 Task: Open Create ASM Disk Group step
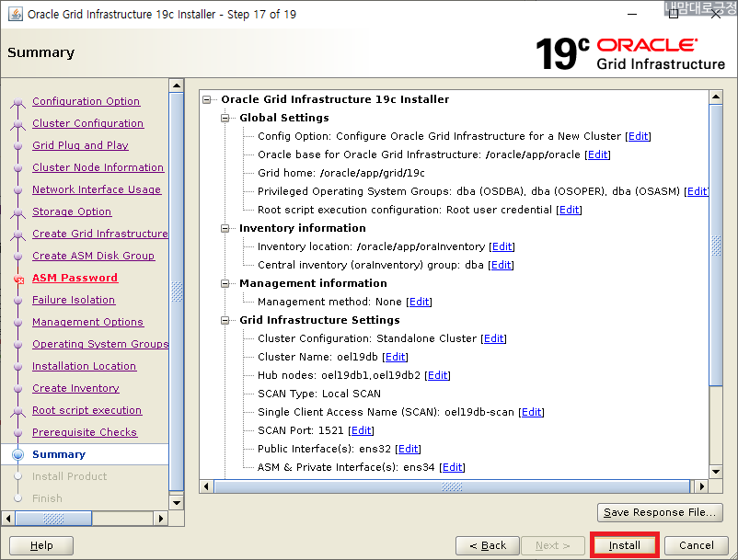(93, 256)
